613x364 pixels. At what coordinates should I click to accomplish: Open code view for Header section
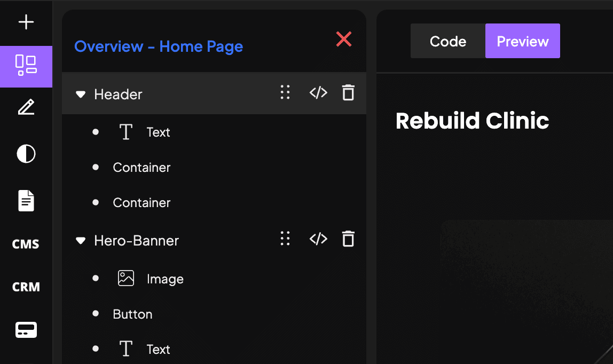tap(318, 93)
